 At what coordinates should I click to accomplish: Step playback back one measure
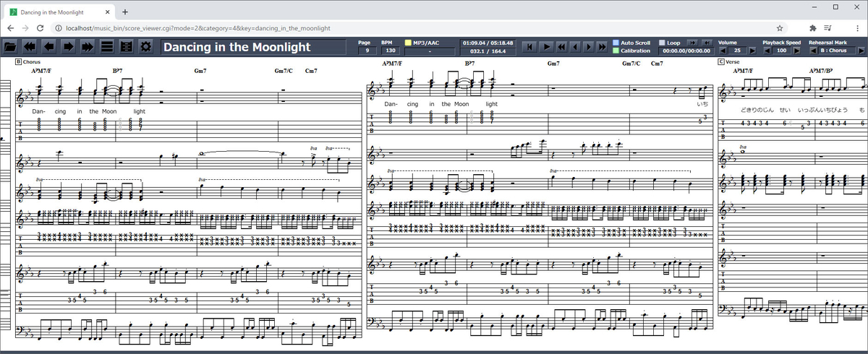coord(574,47)
